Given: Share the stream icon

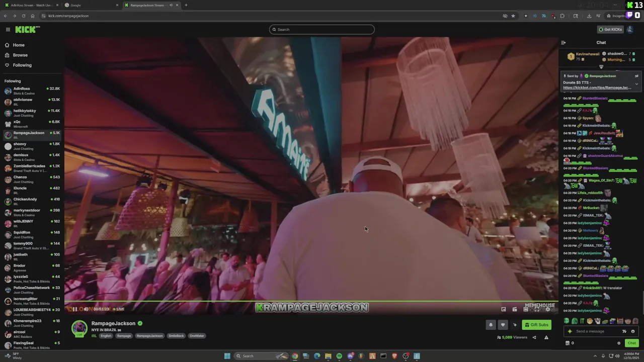Looking at the screenshot, I should [534, 337].
